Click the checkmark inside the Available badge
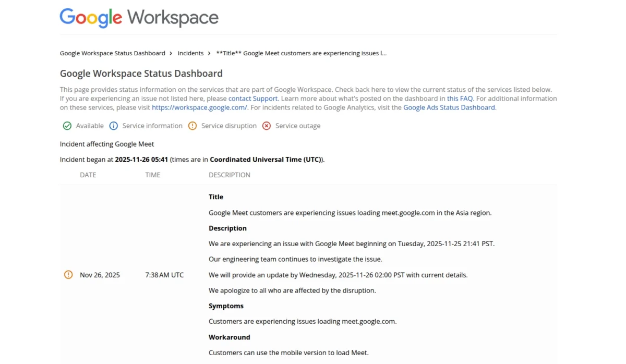Screen dimensions: 626x364 click(x=67, y=126)
